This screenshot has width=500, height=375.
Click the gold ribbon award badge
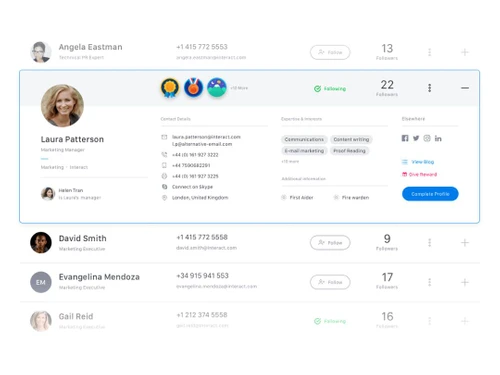click(x=170, y=88)
